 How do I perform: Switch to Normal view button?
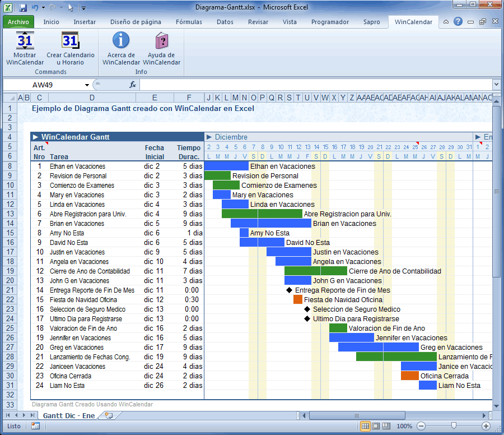(x=365, y=426)
